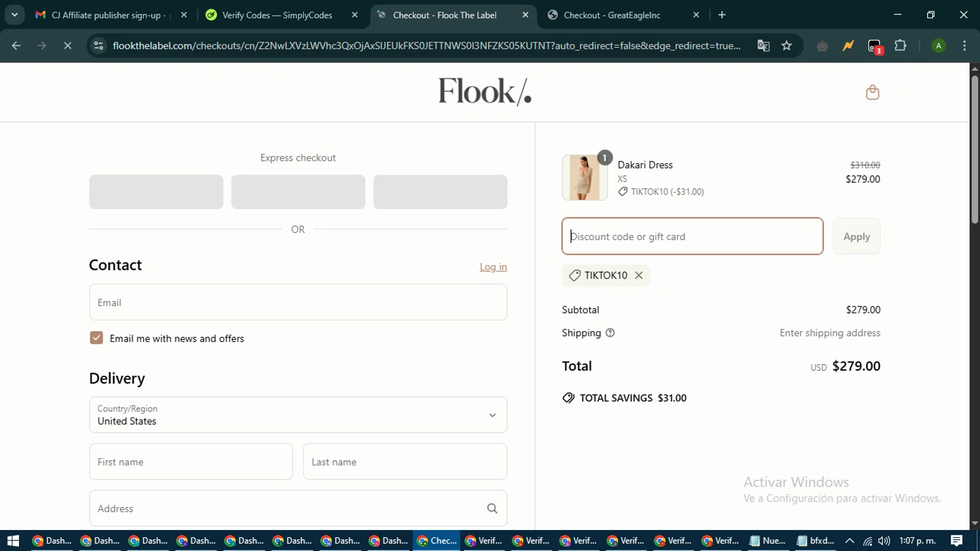This screenshot has height=551, width=980.
Task: Open the Chrome profile avatar A
Action: coord(938,46)
